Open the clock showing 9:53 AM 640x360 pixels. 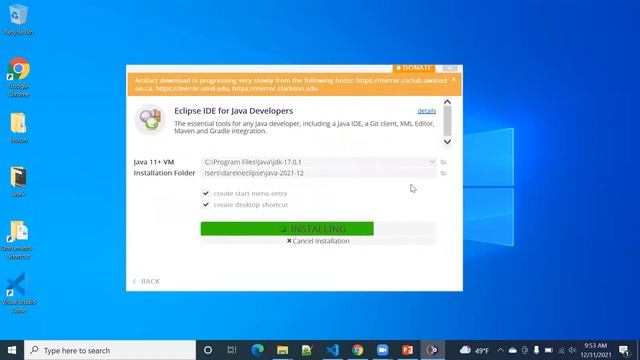(x=596, y=350)
